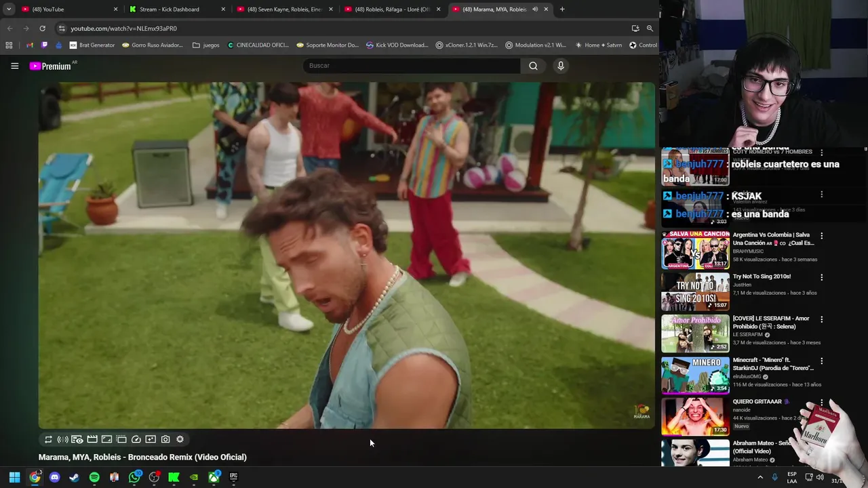
Task: Open the Modulation v2.1 bookmark
Action: click(536, 45)
